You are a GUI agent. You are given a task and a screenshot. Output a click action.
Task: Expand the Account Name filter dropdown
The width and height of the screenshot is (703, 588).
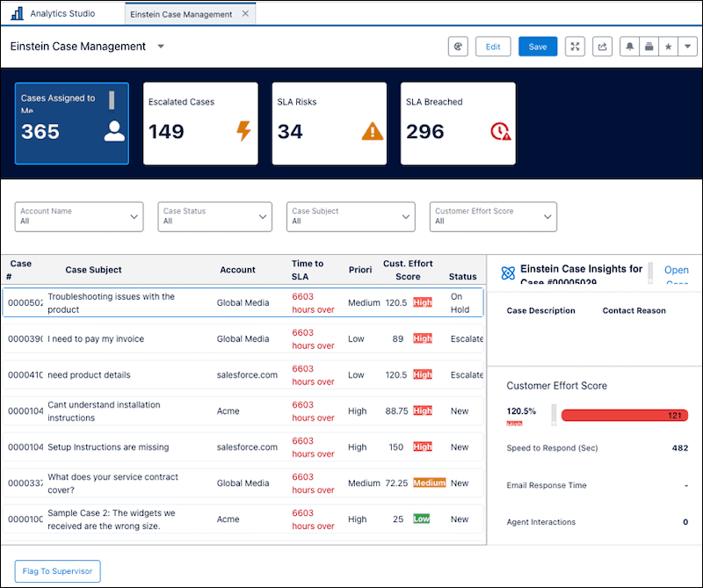pos(79,216)
